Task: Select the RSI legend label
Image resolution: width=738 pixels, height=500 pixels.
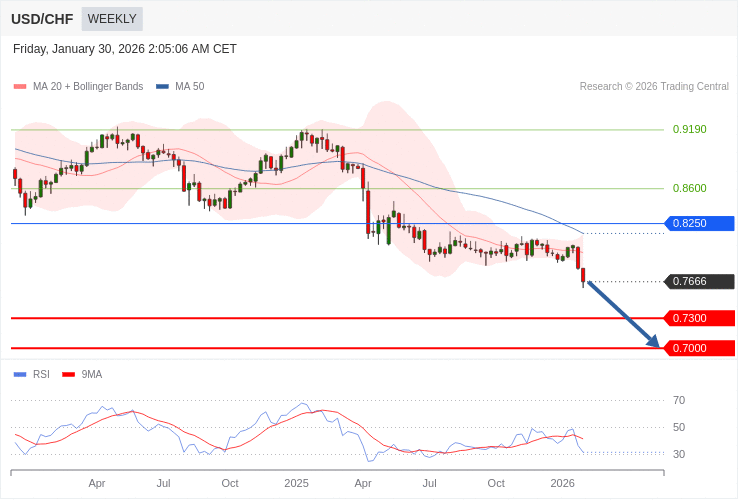Action: (41, 375)
